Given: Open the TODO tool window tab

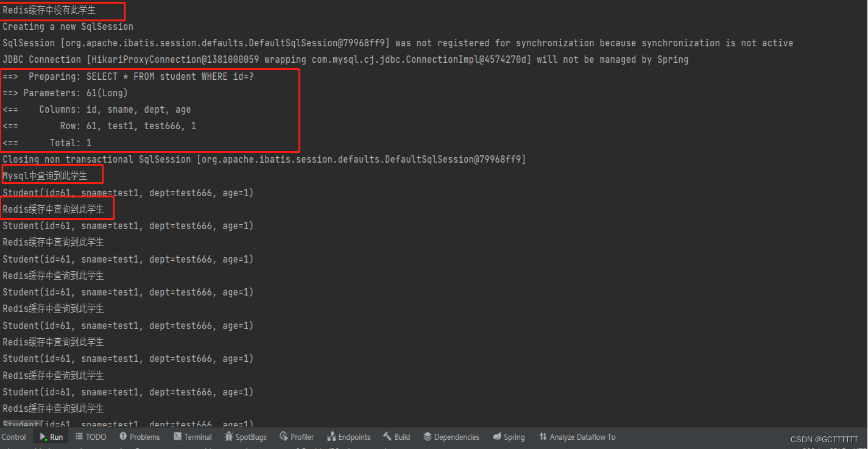Looking at the screenshot, I should tap(91, 437).
